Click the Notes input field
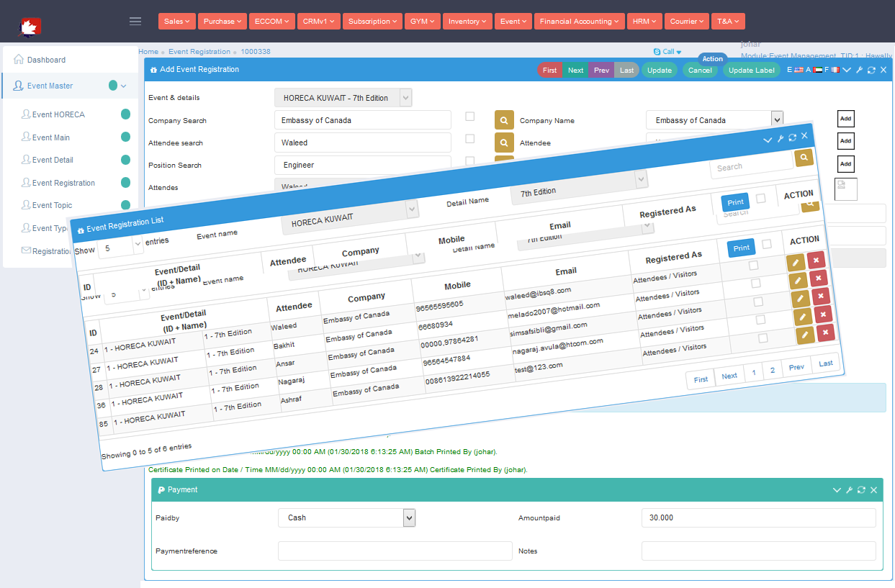 [x=759, y=551]
